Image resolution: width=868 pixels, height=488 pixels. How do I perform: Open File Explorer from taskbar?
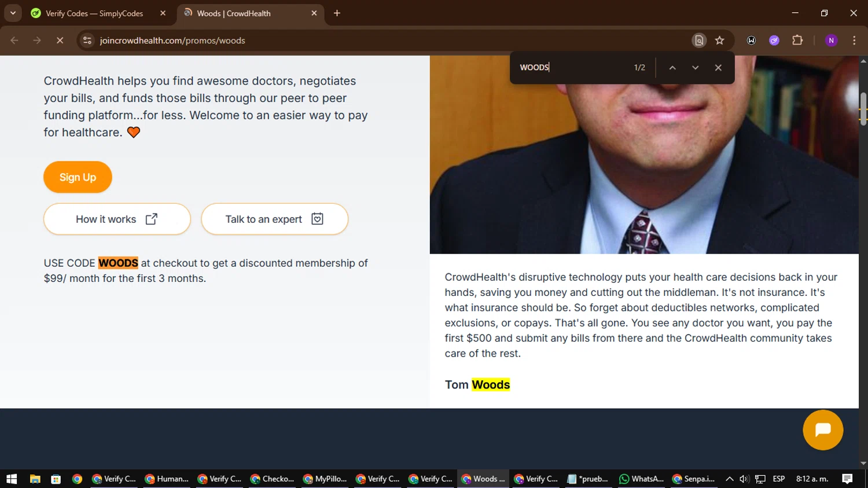(x=35, y=479)
